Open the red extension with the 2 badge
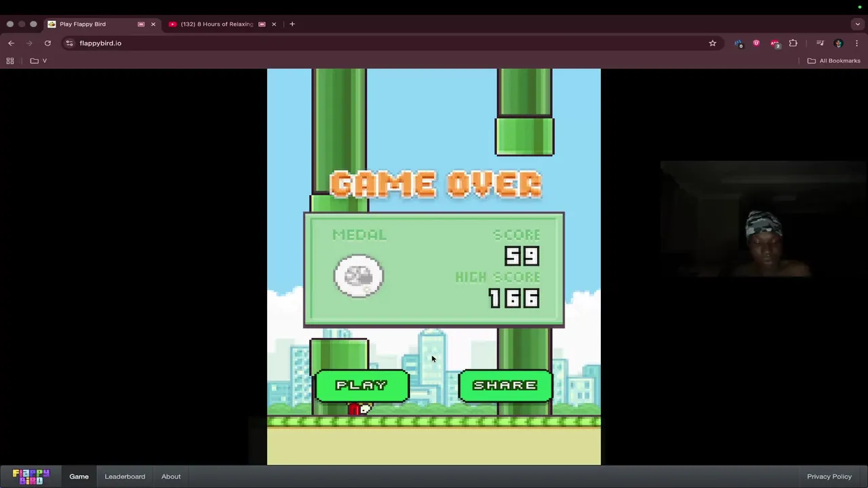Screen dimensions: 868x488 (775, 43)
